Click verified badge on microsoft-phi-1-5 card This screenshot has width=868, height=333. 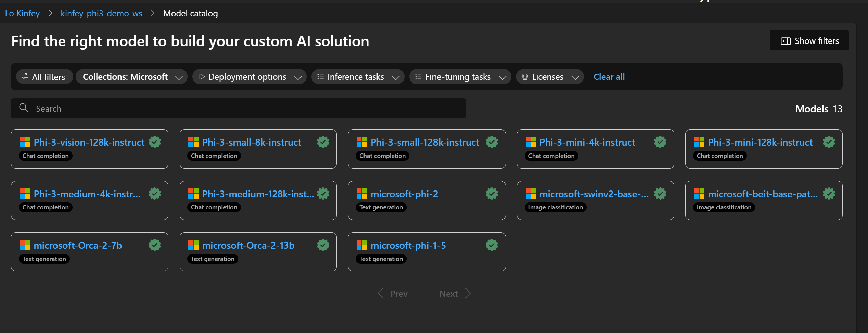(x=492, y=245)
